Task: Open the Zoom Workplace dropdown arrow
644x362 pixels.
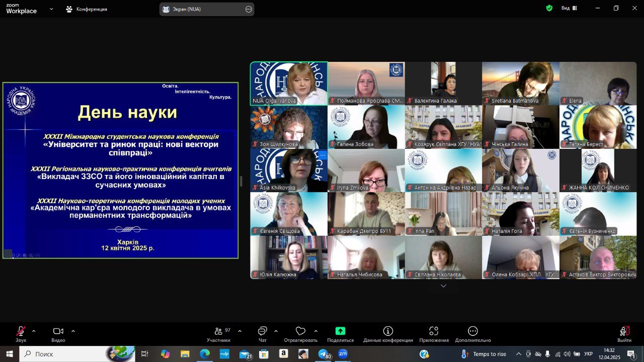Action: [51, 9]
